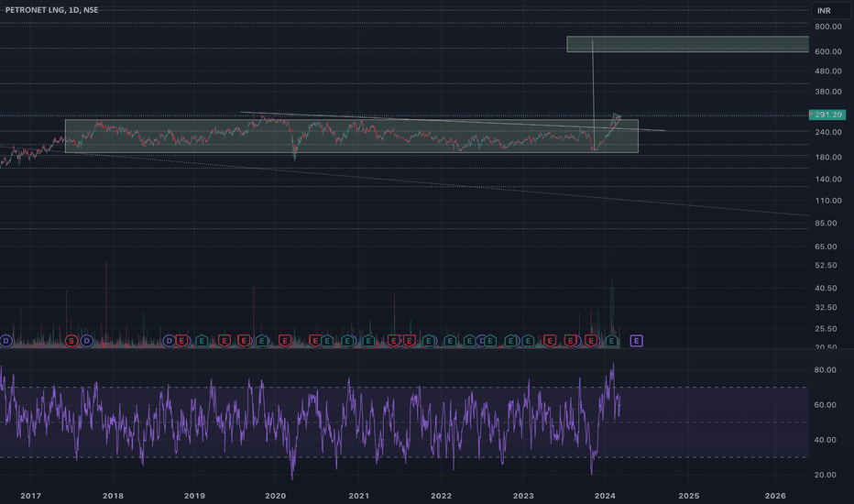Click the red S split marker
The image size is (854, 504).
coord(71,341)
